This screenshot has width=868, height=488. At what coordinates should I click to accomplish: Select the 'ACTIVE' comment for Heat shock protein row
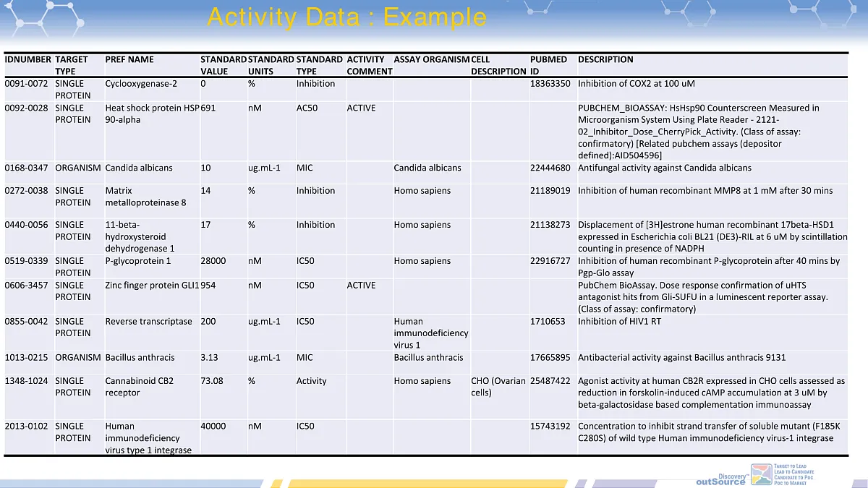coord(362,108)
